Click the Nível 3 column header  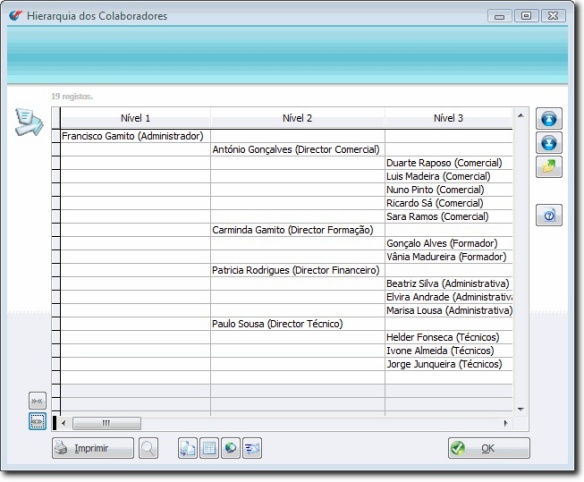[448, 118]
